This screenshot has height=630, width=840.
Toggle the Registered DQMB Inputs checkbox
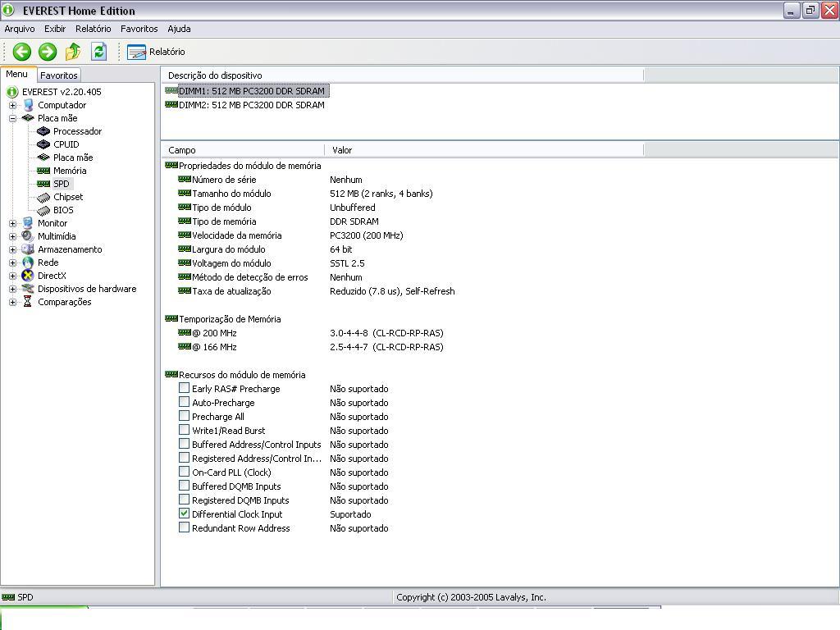coord(184,500)
